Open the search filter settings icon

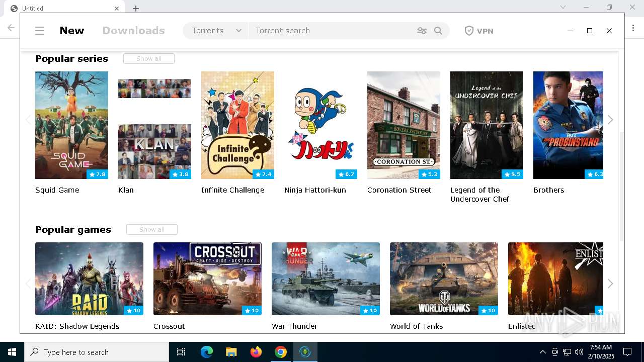(x=422, y=31)
